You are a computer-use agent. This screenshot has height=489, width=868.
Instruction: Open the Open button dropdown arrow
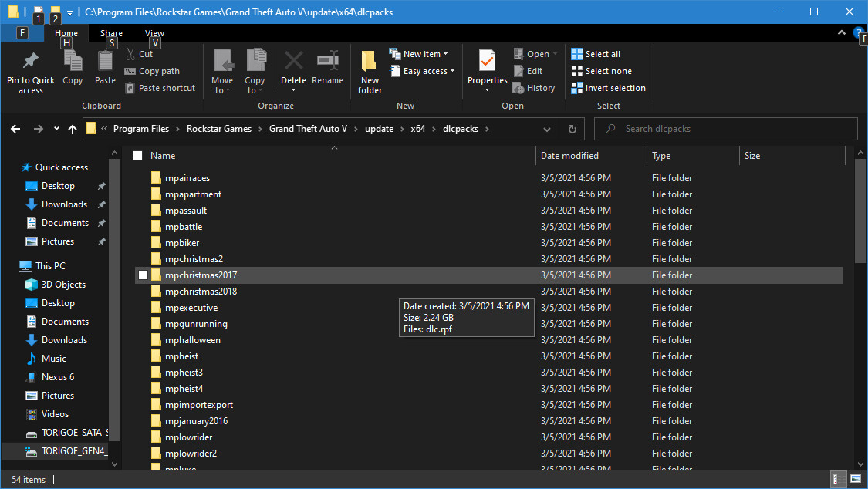(x=556, y=54)
